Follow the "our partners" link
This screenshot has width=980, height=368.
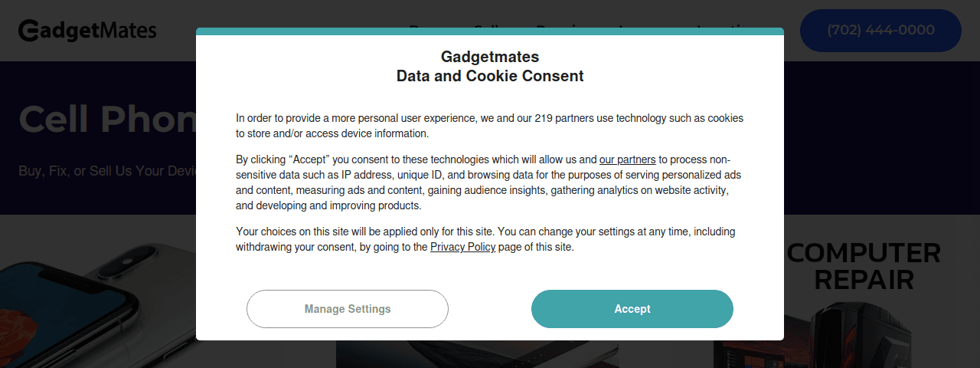[x=627, y=159]
